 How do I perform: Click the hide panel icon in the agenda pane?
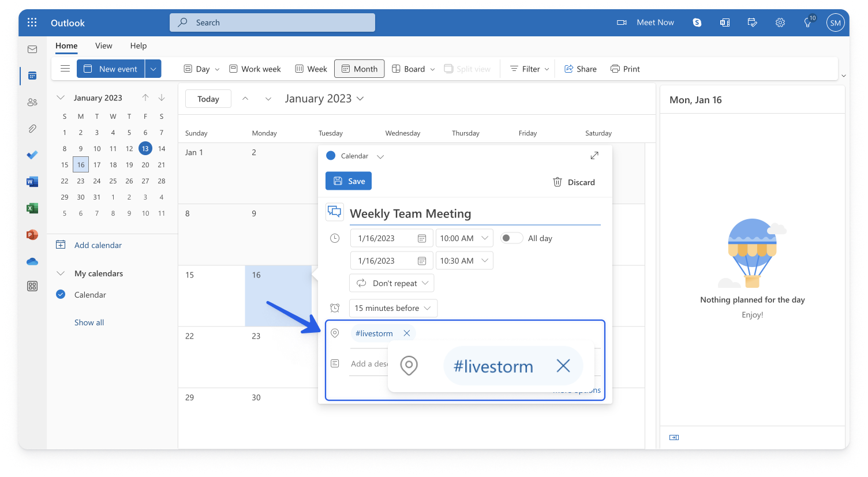pyautogui.click(x=674, y=437)
